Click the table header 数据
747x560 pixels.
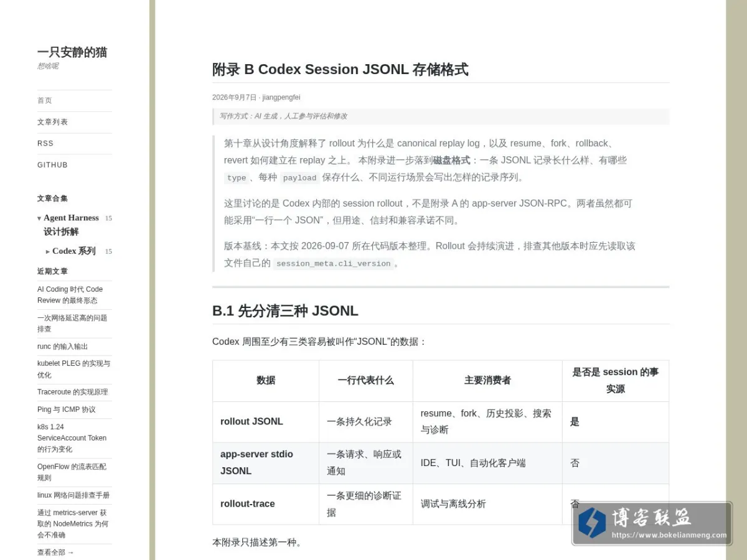tap(266, 380)
